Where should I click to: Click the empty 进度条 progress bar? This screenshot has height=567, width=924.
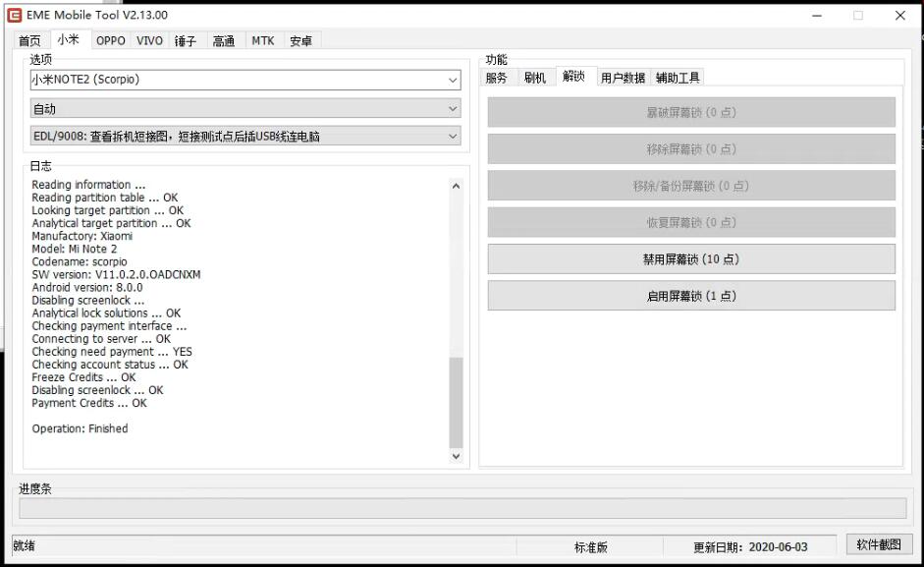[x=462, y=508]
